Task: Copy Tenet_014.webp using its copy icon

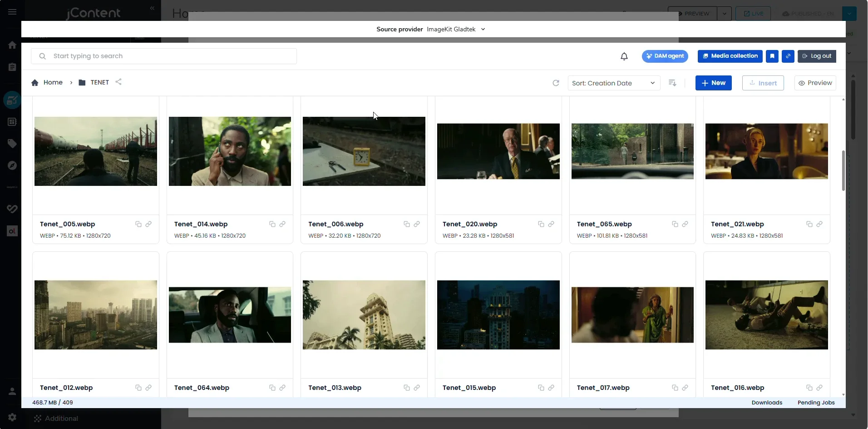Action: pyautogui.click(x=272, y=224)
